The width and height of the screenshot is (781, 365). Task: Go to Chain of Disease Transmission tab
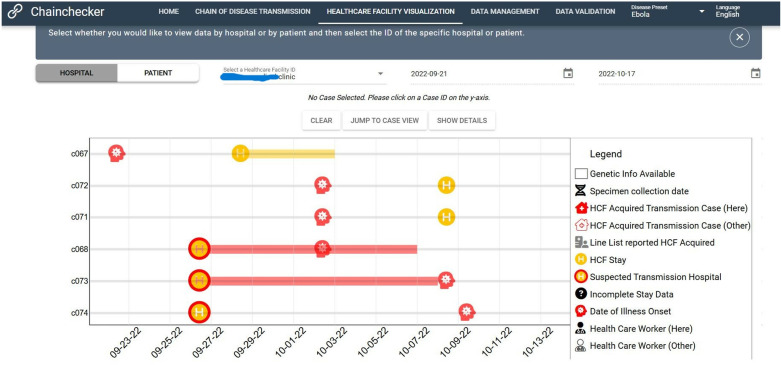[253, 11]
